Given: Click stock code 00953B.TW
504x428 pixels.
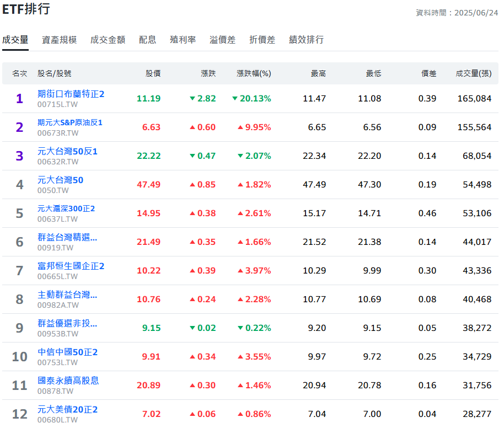Looking at the screenshot, I should [x=58, y=334].
